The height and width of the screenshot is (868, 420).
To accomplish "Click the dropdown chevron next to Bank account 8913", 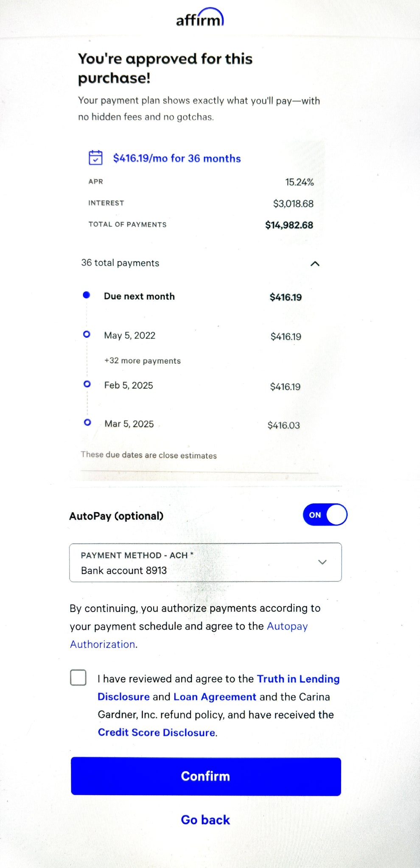I will pos(322,562).
